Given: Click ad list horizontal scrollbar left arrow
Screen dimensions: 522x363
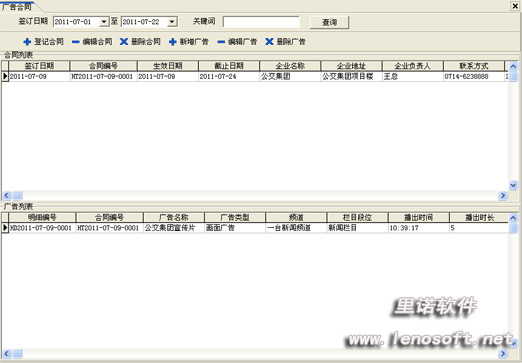Looking at the screenshot, I should tap(6, 354).
